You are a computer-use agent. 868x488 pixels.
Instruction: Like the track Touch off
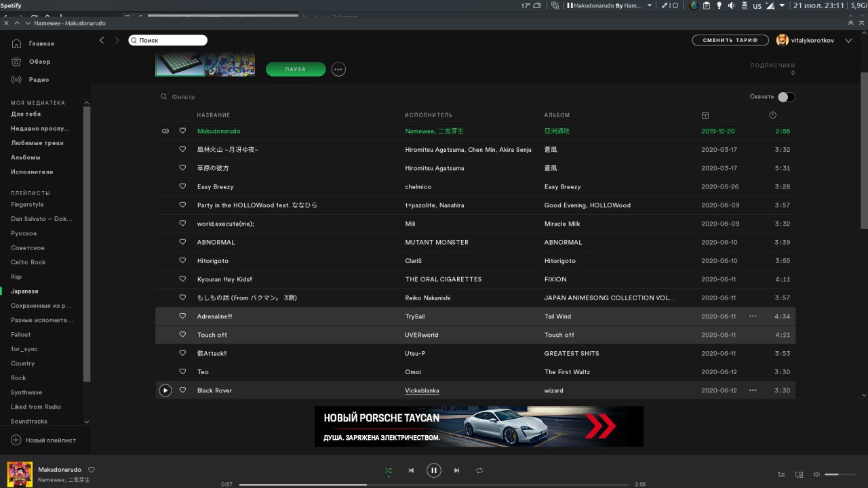pyautogui.click(x=182, y=335)
